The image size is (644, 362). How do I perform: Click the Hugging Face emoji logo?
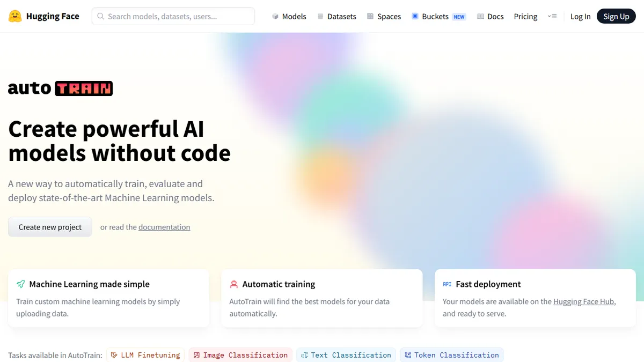coord(15,16)
